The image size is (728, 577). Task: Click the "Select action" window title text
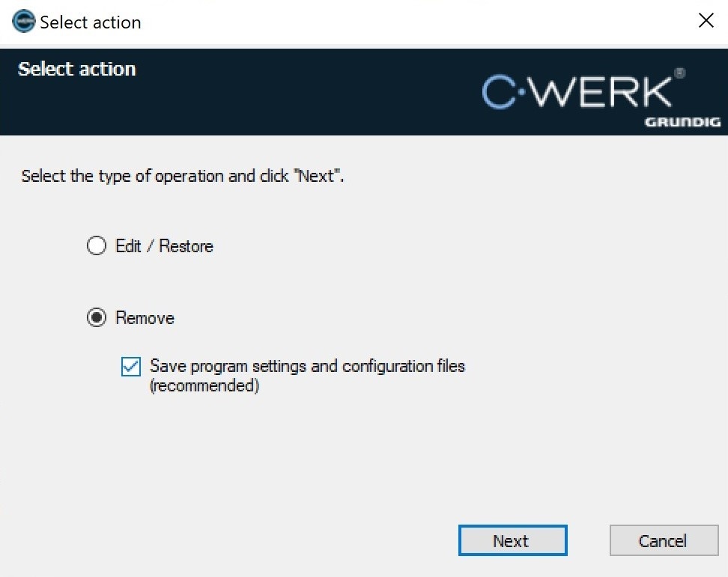pyautogui.click(x=91, y=22)
